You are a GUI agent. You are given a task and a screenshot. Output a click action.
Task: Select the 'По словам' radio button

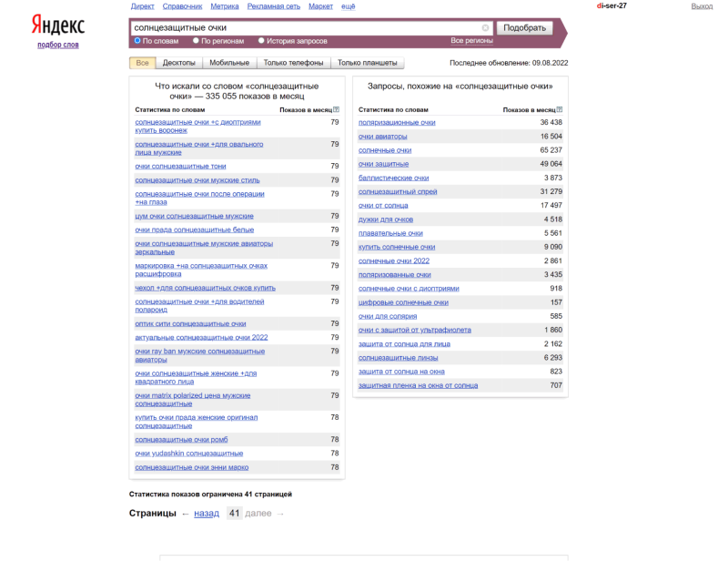click(x=137, y=40)
